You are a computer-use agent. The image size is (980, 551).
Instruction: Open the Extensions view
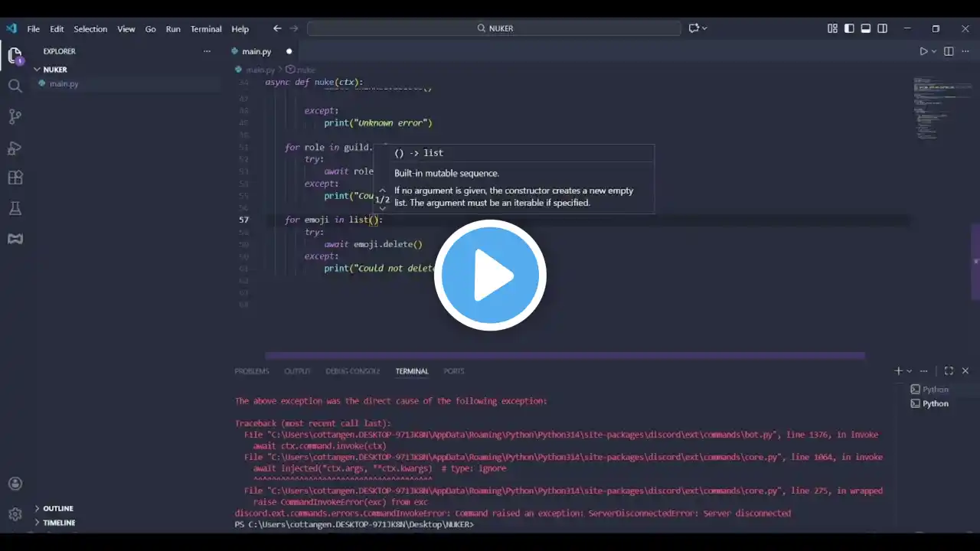coord(15,178)
